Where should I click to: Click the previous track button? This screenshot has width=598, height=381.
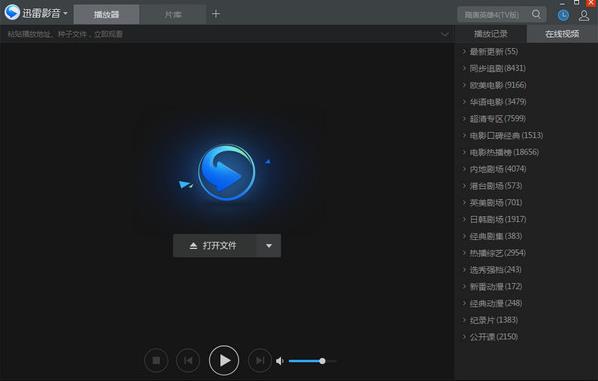188,360
